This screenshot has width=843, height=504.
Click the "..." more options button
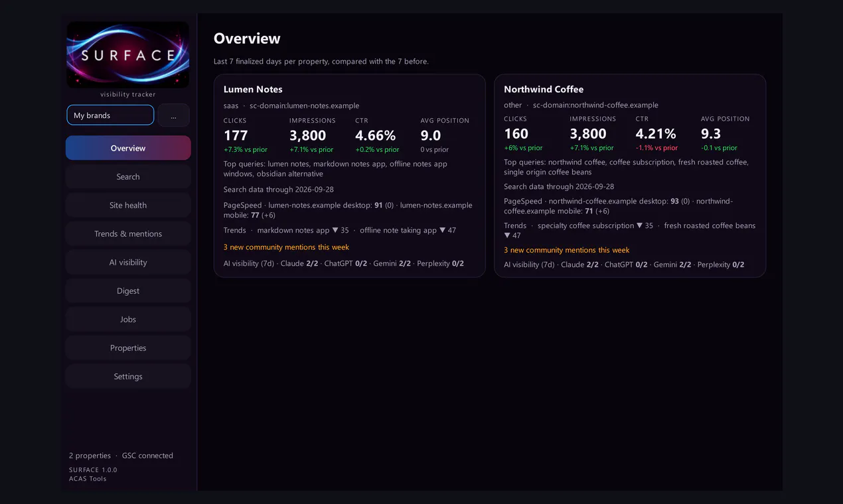tap(173, 115)
